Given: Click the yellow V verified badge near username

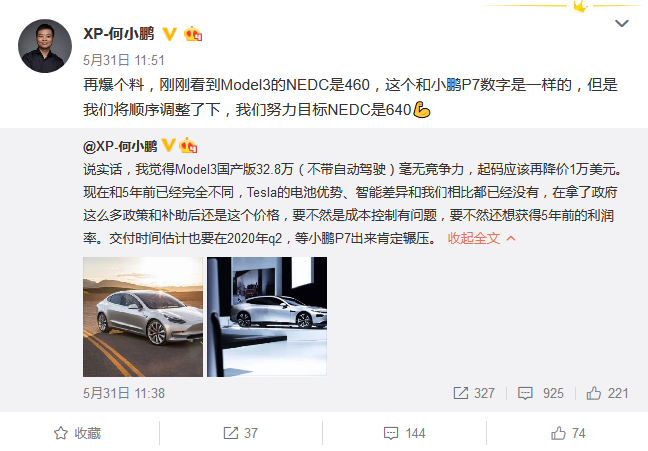Looking at the screenshot, I should [169, 34].
